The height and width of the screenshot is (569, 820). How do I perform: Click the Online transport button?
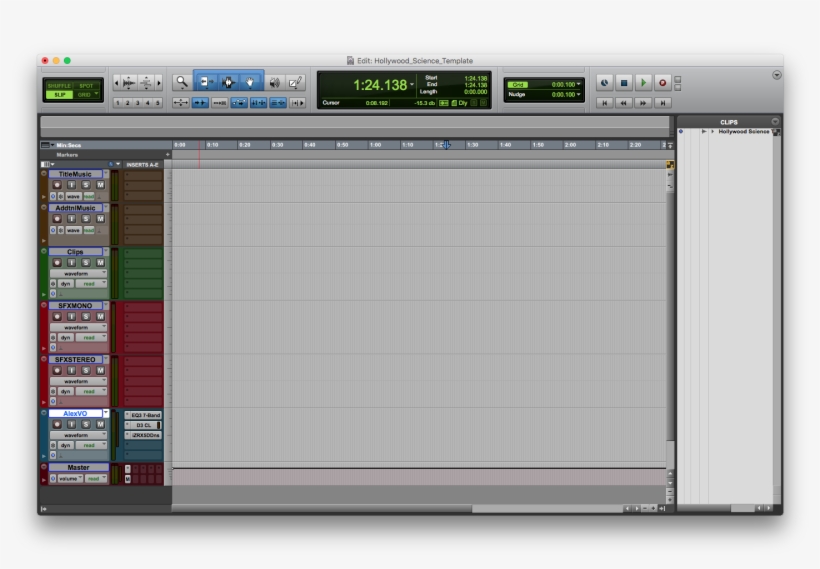pos(604,83)
